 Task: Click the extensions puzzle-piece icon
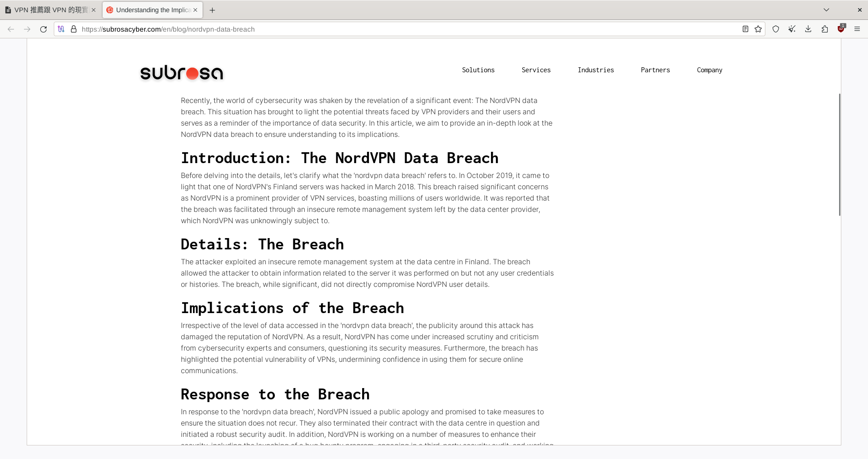(x=825, y=28)
